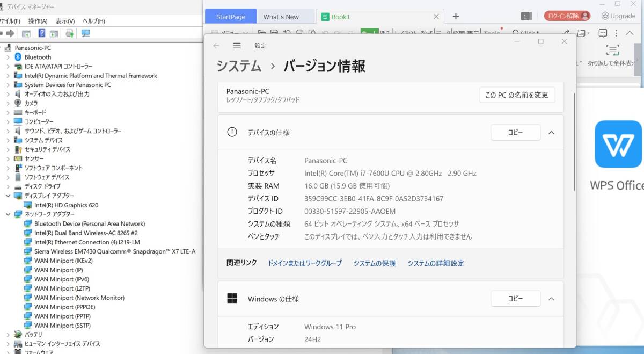Switch to the Book1 tab
This screenshot has width=644, height=354.
(x=380, y=17)
